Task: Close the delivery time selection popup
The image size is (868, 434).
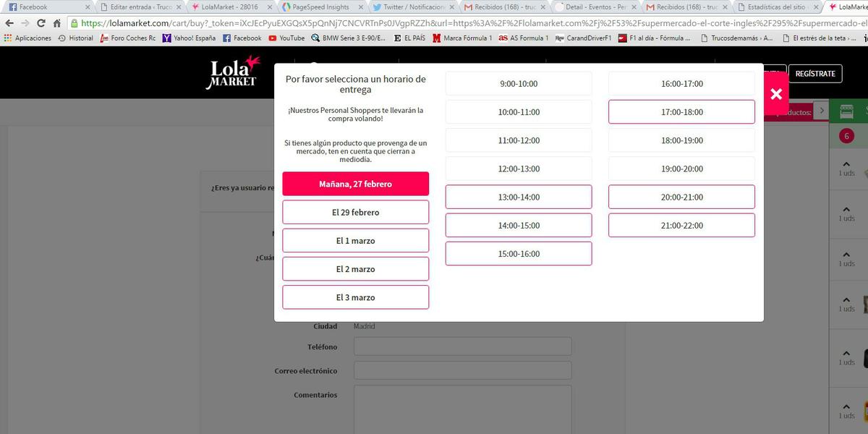Action: tap(776, 94)
